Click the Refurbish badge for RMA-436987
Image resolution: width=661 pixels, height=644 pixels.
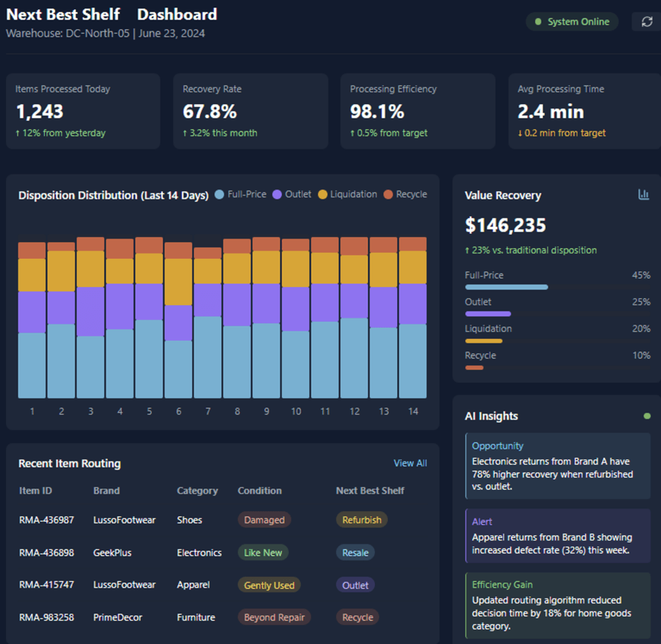pos(362,520)
